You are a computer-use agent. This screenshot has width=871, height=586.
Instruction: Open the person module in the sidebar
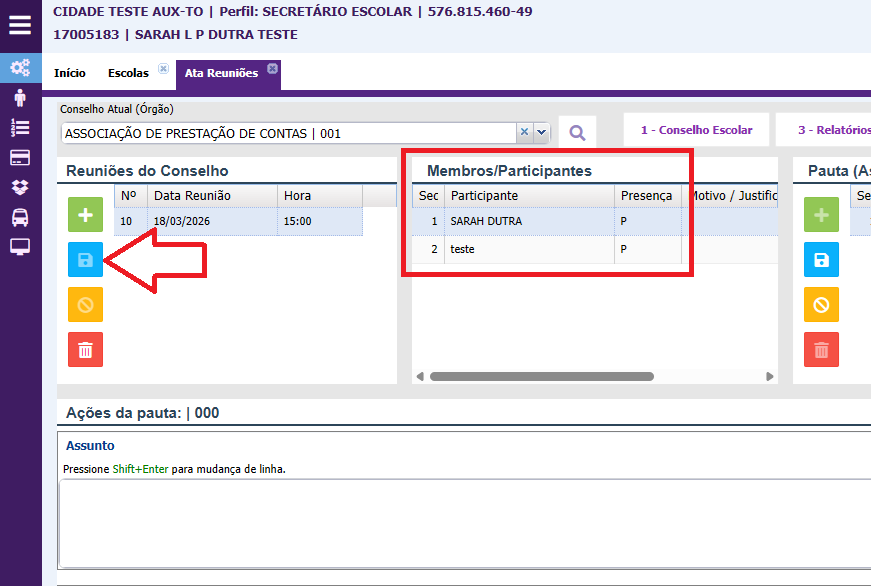pyautogui.click(x=20, y=98)
